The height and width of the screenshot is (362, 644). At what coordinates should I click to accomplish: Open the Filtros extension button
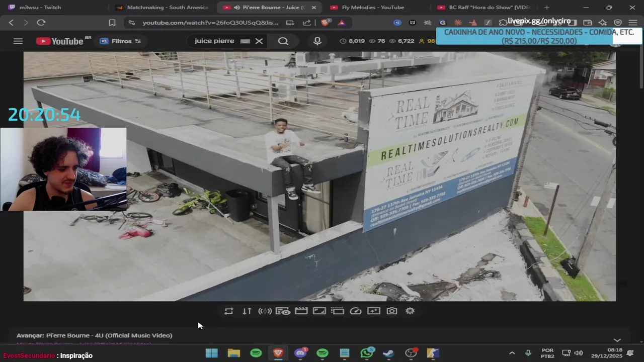(120, 41)
